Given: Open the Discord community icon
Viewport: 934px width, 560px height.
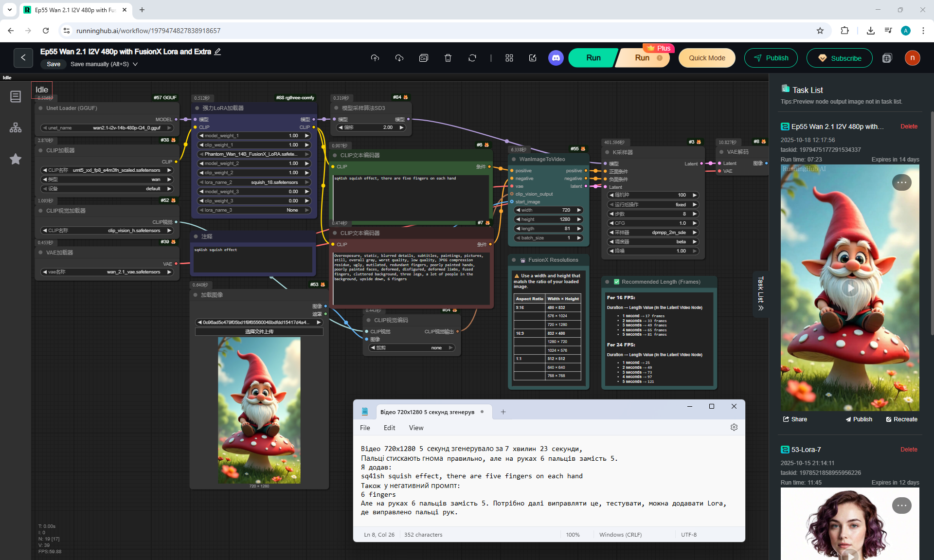Looking at the screenshot, I should coord(556,58).
